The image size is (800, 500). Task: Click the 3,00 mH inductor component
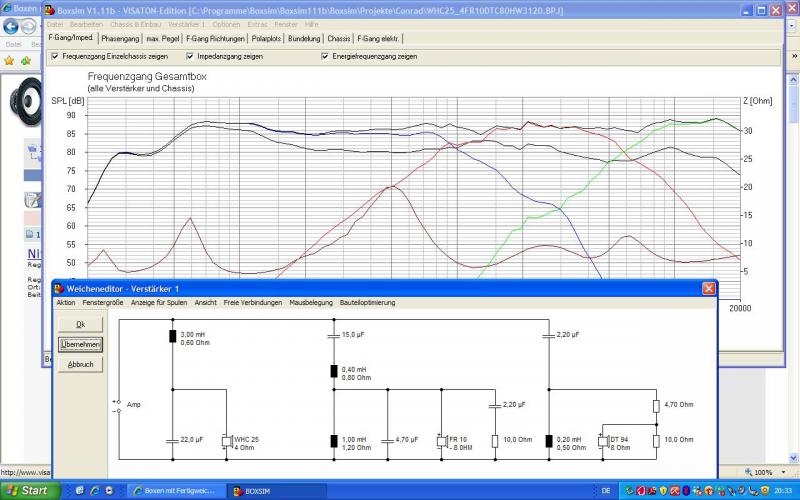[x=173, y=335]
